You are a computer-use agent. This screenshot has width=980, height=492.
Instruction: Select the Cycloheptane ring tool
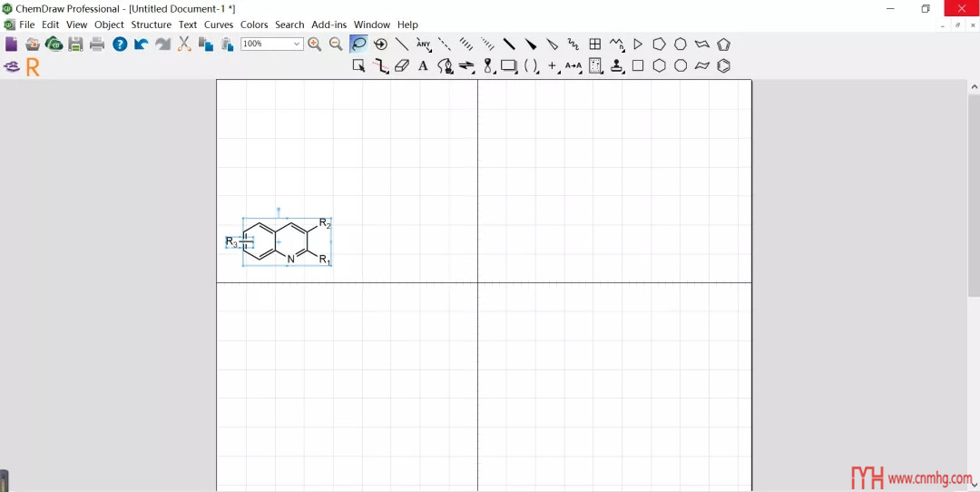(x=681, y=44)
